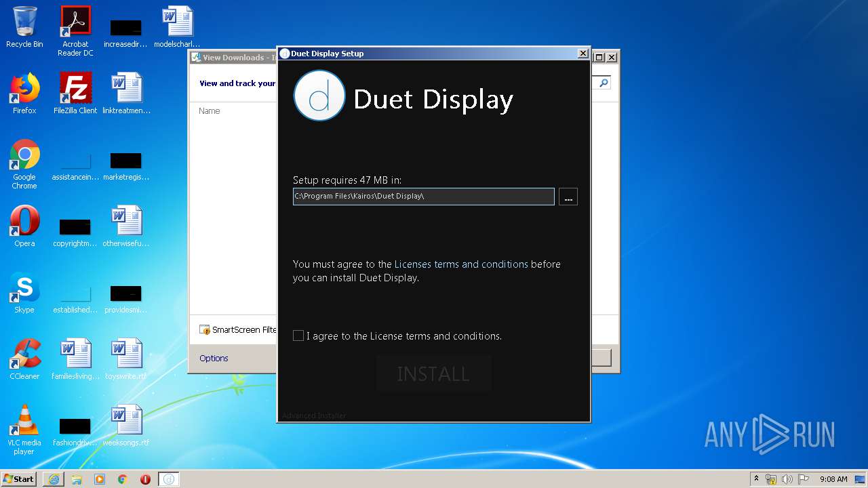Select the marketregis desktop file icon
This screenshot has height=488, width=868.
click(x=126, y=165)
